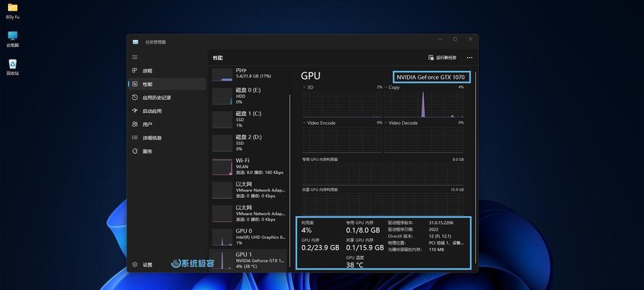
Task: Select 磁盘 1 (C:) SSD entry
Action: [248, 119]
